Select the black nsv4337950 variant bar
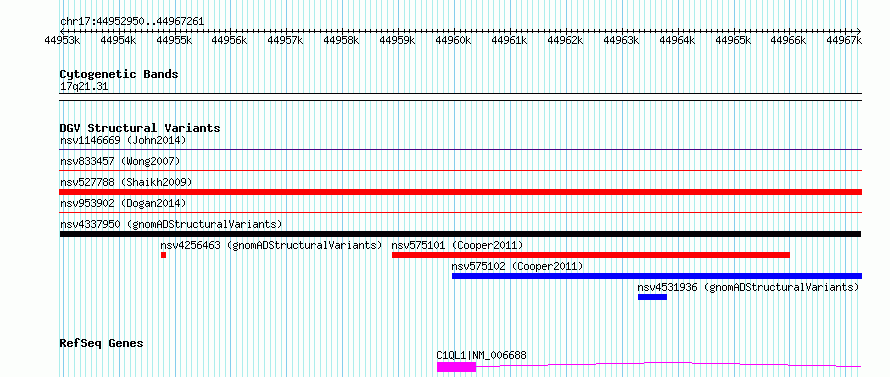This screenshot has height=377, width=890. pyautogui.click(x=460, y=234)
